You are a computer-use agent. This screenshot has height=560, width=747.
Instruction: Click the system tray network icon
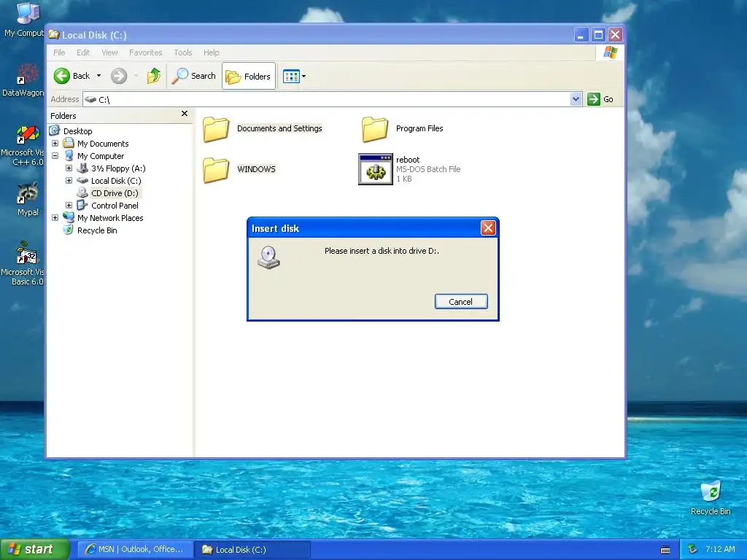click(x=692, y=550)
